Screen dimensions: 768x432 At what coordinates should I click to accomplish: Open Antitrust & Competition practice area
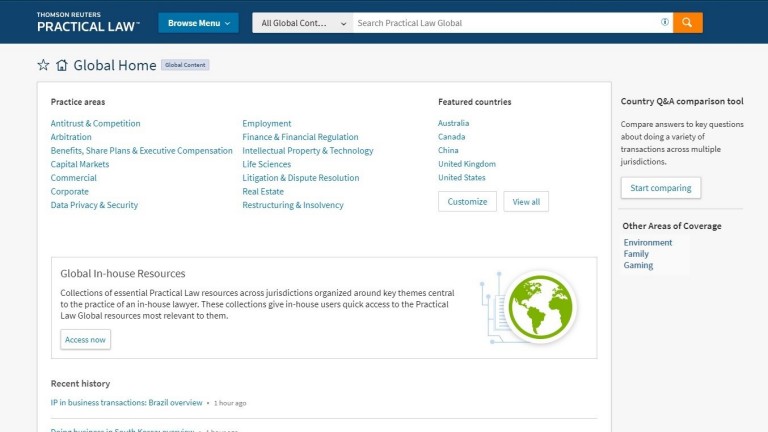coord(96,123)
